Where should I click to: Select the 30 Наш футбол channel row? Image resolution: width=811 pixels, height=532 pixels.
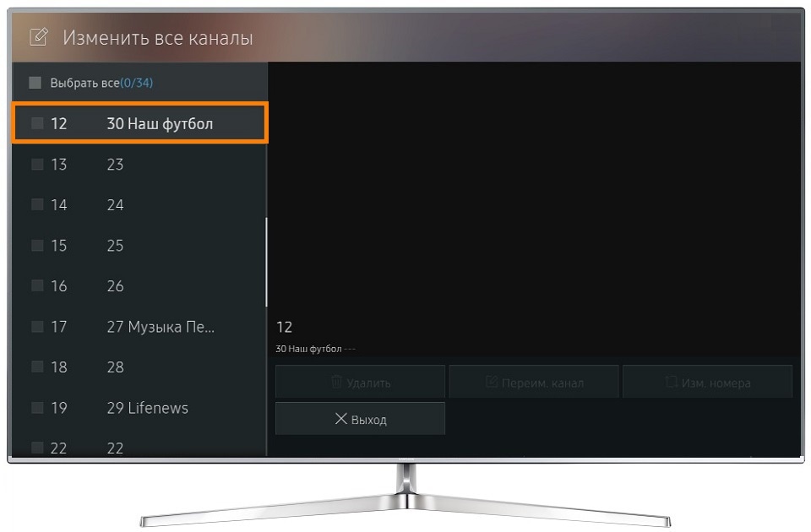coord(139,123)
